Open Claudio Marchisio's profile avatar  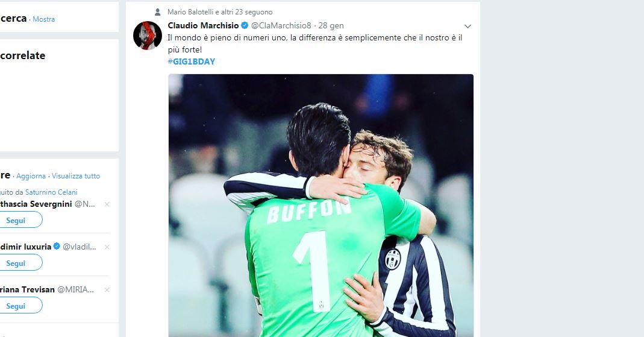click(148, 36)
